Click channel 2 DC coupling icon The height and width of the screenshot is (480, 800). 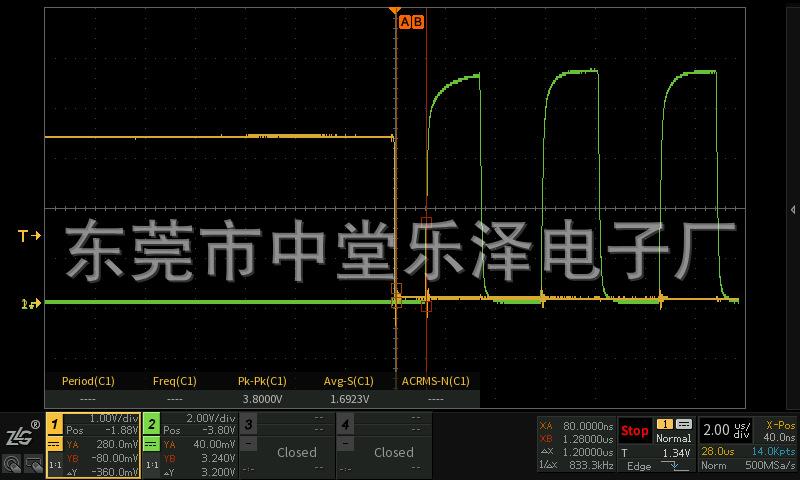151,444
